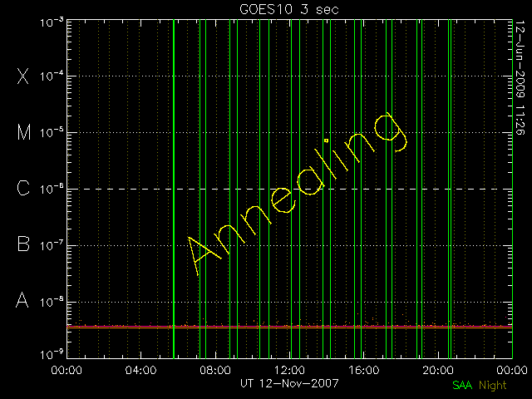Click the 08:00 time axis label
Screen dimensions: 532x399
pyautogui.click(x=215, y=370)
